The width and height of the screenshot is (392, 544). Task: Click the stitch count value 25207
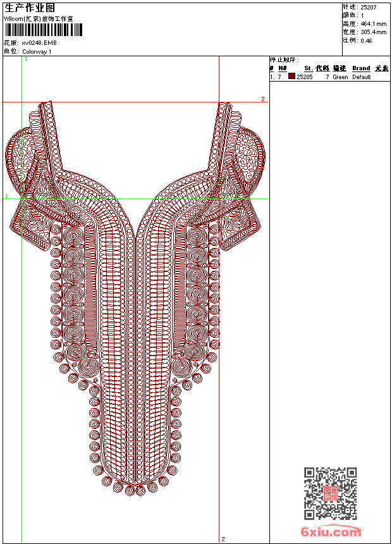coord(369,7)
